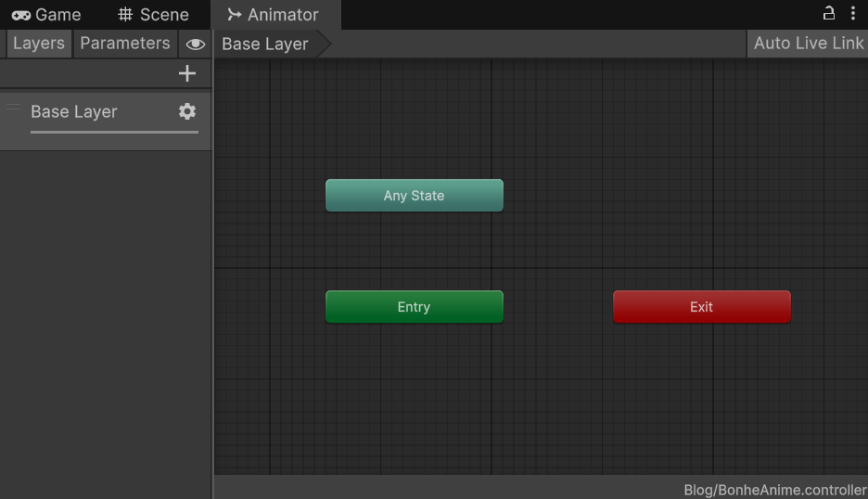
Task: Click the gamepad icon on the Game tab
Action: (20, 15)
